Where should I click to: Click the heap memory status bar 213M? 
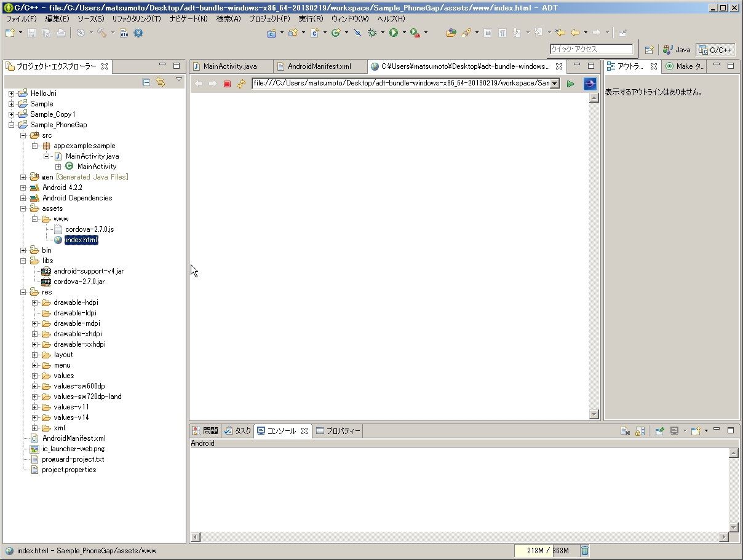(547, 551)
